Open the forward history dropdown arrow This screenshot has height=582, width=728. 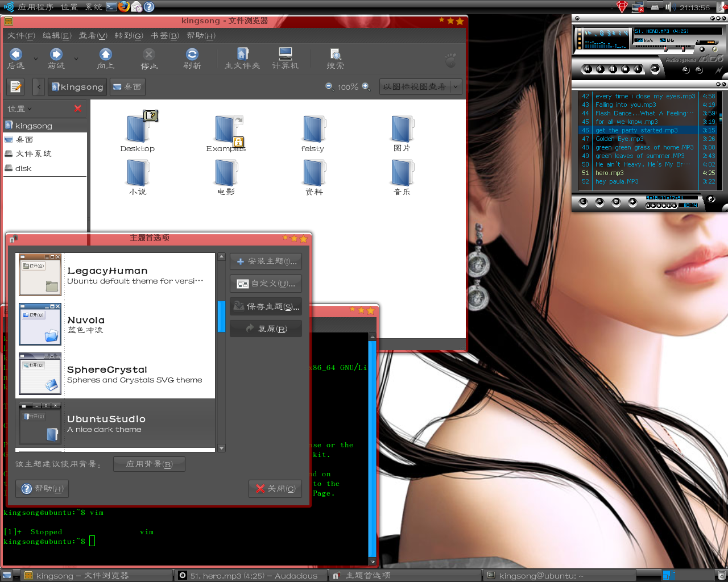pyautogui.click(x=76, y=58)
